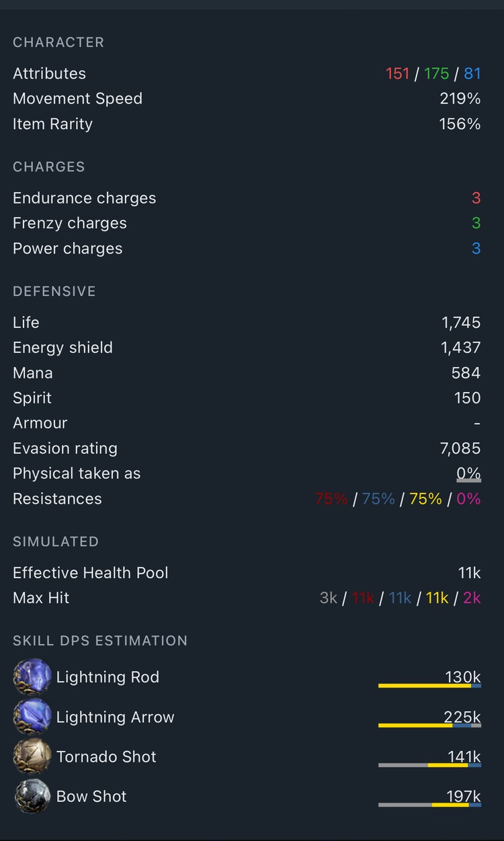Click the Lightning Arrow skill icon

pos(32,717)
